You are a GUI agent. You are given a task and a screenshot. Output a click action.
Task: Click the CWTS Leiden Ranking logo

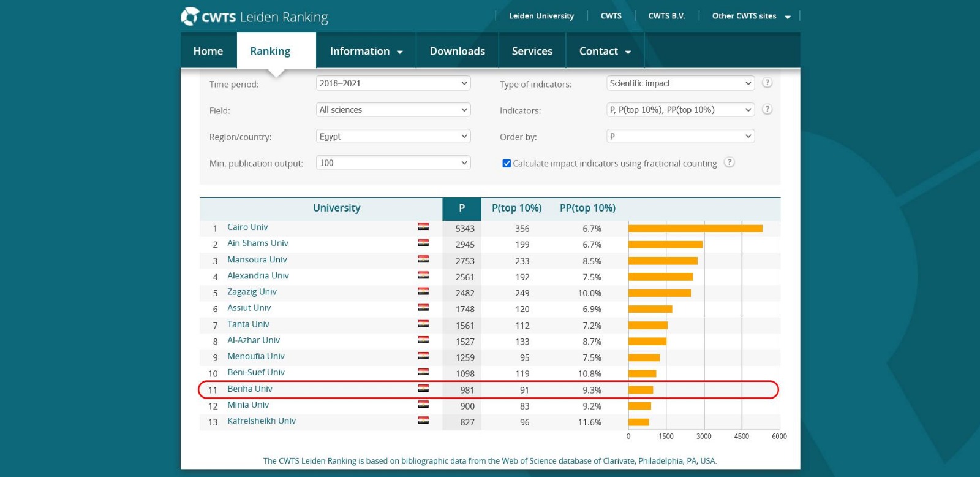254,17
